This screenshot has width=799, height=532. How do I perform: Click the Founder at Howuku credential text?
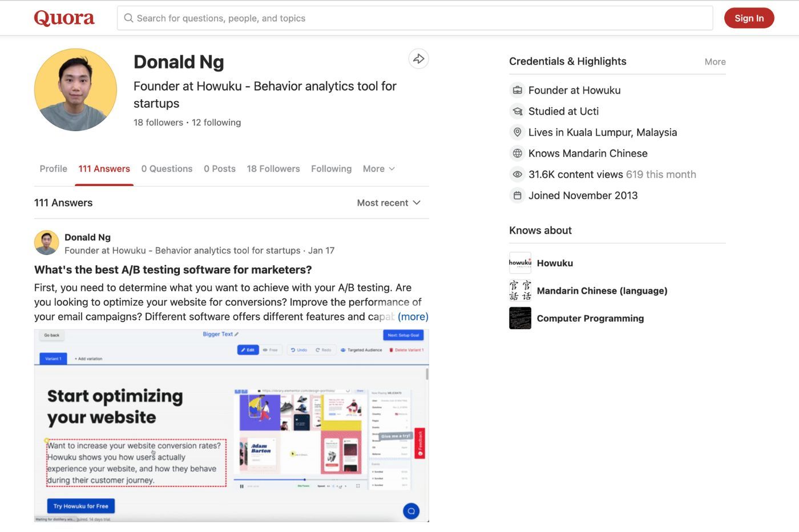click(x=574, y=90)
